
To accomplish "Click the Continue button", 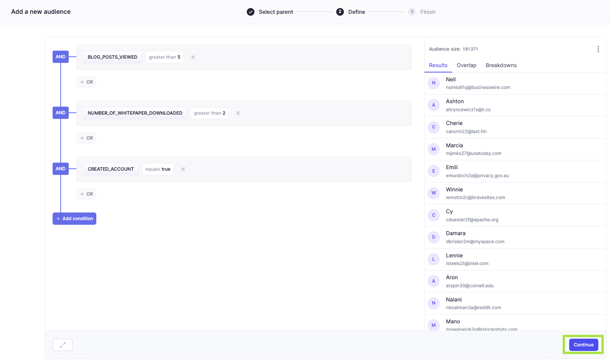I will pos(583,345).
